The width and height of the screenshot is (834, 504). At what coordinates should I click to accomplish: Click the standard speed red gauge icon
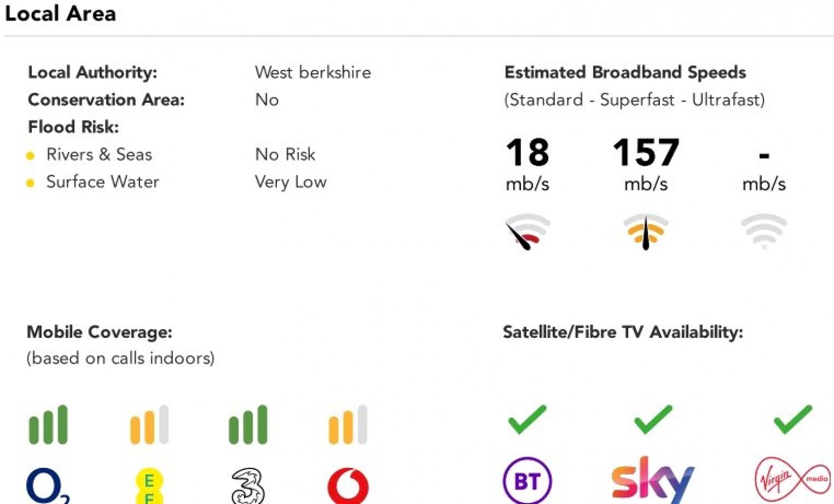527,232
